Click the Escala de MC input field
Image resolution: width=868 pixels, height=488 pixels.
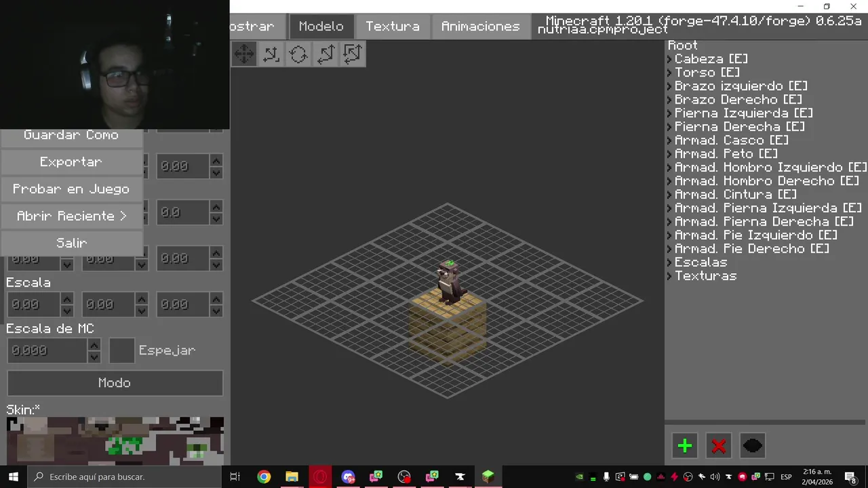tap(47, 350)
